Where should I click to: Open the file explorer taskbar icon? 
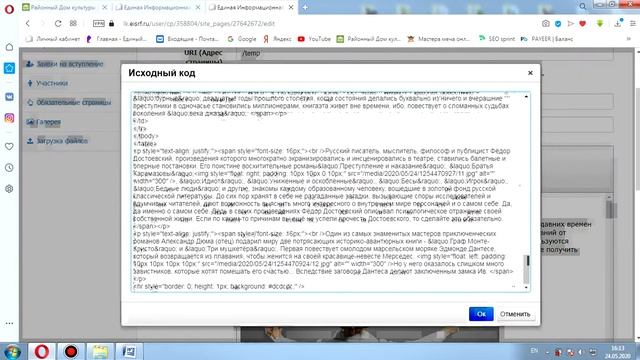tap(100, 351)
